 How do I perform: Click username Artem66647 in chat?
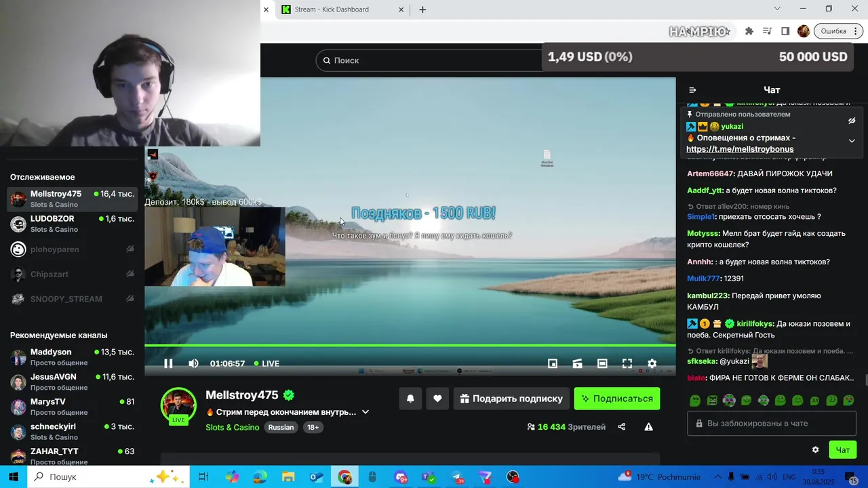click(x=711, y=174)
